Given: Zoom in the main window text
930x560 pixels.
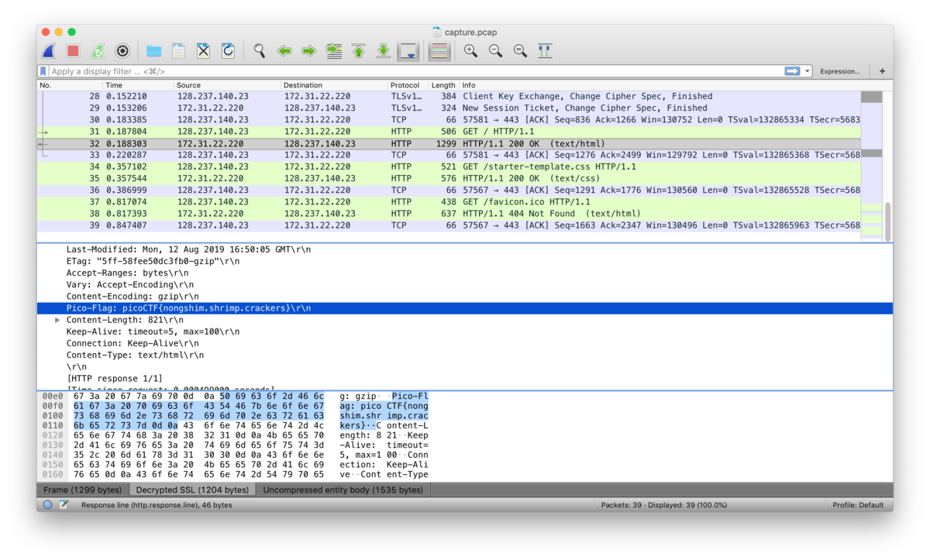Looking at the screenshot, I should [470, 51].
